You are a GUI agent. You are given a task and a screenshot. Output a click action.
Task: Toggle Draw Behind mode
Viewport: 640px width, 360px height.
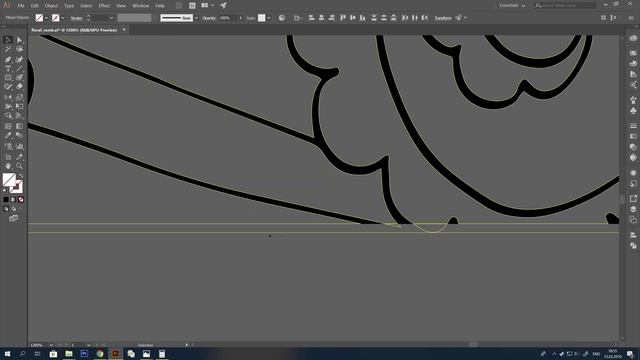(x=13, y=209)
